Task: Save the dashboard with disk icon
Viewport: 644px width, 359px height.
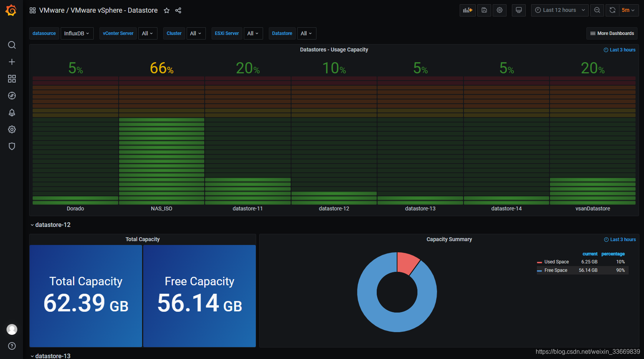Action: 484,10
